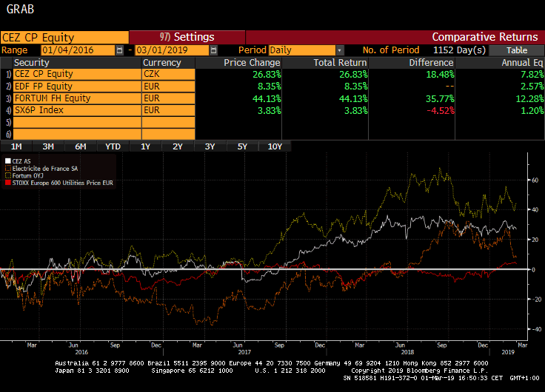Select the CEZ CP Equity security row
This screenshot has width=545, height=392.
tap(77, 74)
